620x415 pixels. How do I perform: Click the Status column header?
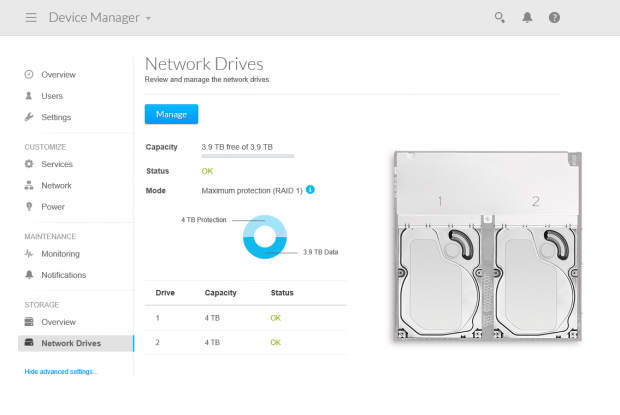[x=282, y=293]
